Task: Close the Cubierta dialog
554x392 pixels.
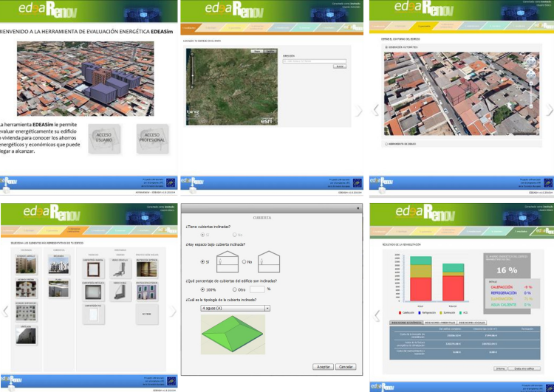Action: click(358, 208)
